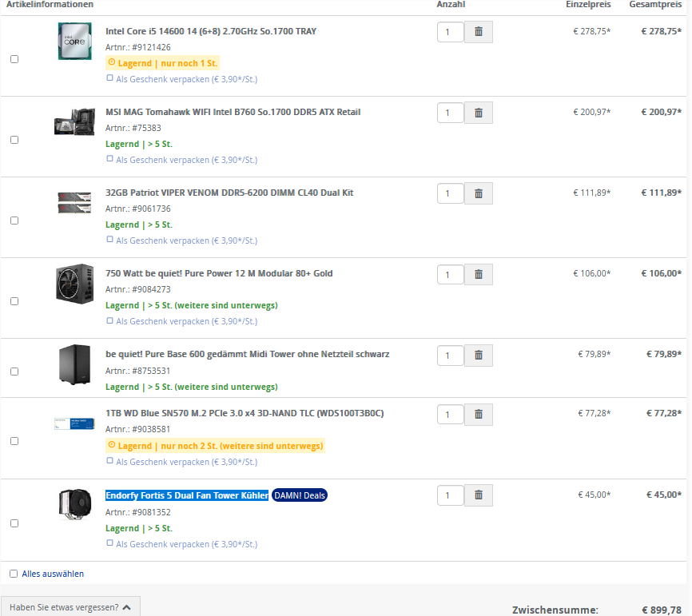Enable gift wrapping for WD Blue SN570
This screenshot has height=616, width=692.
point(110,461)
